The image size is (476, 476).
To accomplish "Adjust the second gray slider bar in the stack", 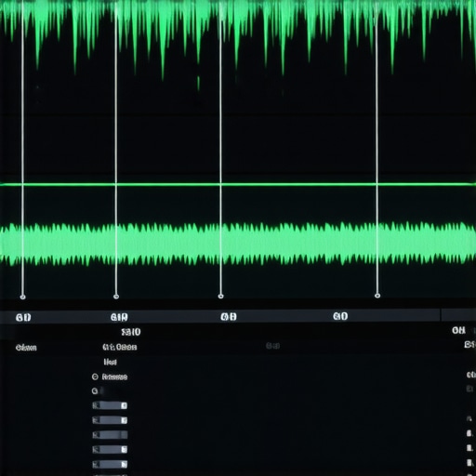I will tap(110, 420).
